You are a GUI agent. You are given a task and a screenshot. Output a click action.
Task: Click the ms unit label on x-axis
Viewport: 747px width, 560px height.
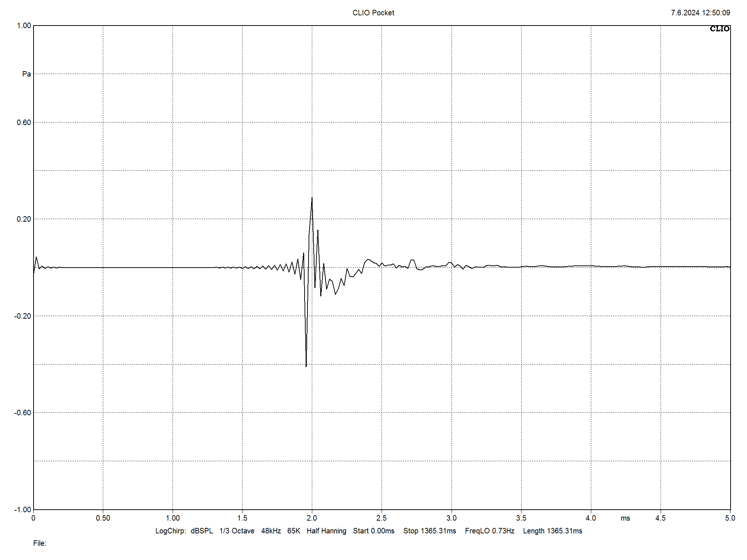tap(625, 518)
